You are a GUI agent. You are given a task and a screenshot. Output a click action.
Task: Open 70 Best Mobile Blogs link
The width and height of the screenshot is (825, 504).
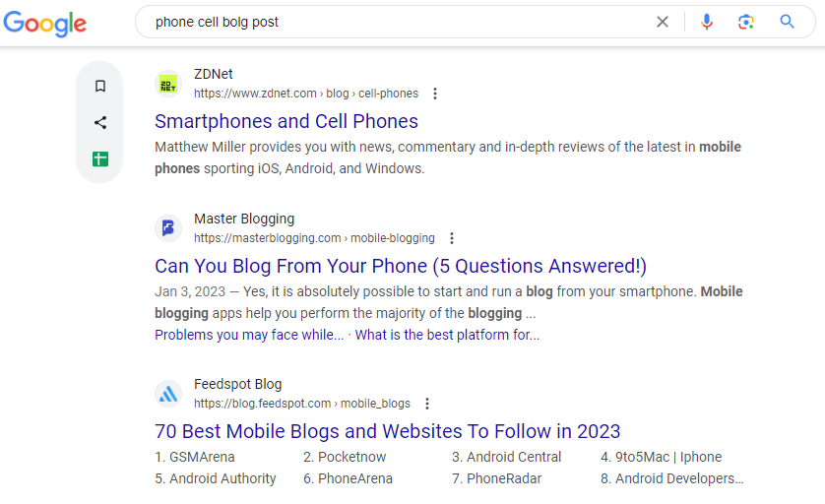387,431
